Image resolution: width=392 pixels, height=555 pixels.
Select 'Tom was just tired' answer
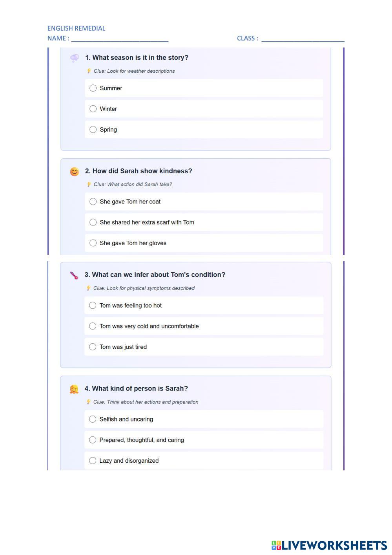pos(93,347)
